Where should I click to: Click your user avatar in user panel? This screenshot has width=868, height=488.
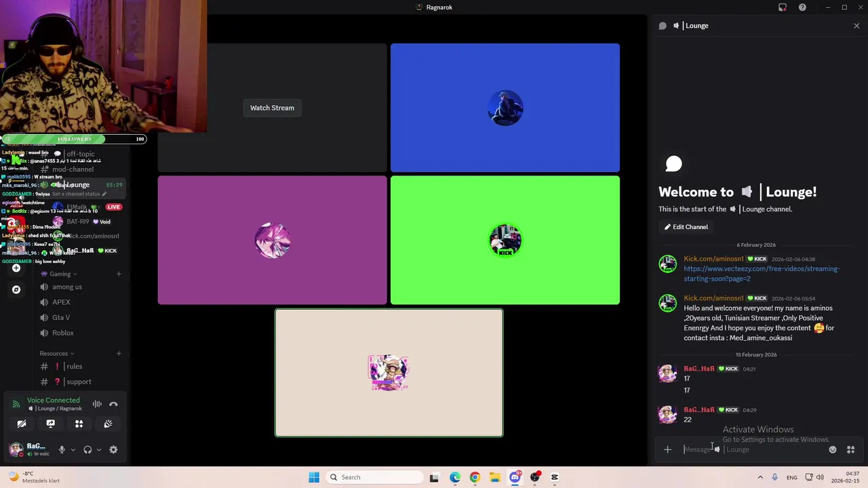16,449
